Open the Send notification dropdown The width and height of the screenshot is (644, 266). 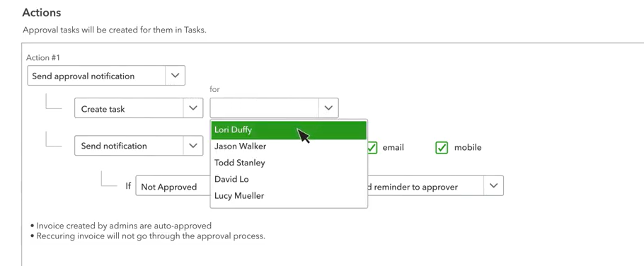139,146
